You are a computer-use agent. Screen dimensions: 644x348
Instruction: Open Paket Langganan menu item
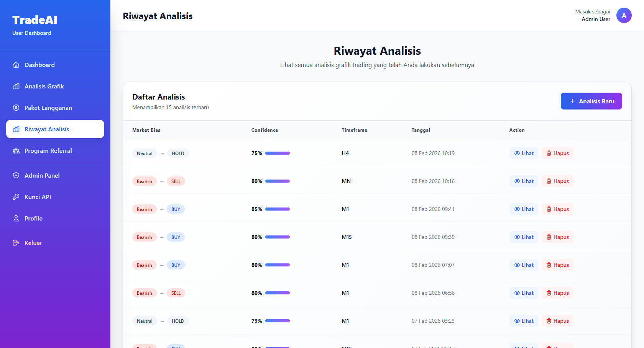pyautogui.click(x=48, y=108)
